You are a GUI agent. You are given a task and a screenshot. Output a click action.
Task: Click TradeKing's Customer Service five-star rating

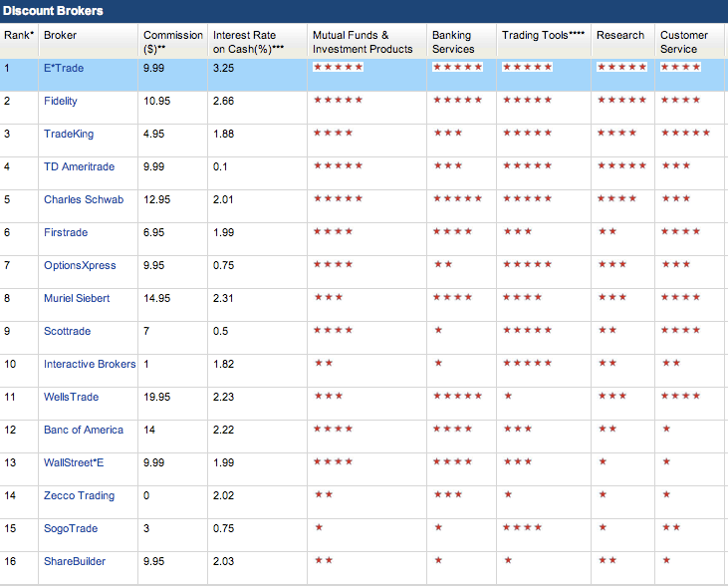(x=686, y=133)
